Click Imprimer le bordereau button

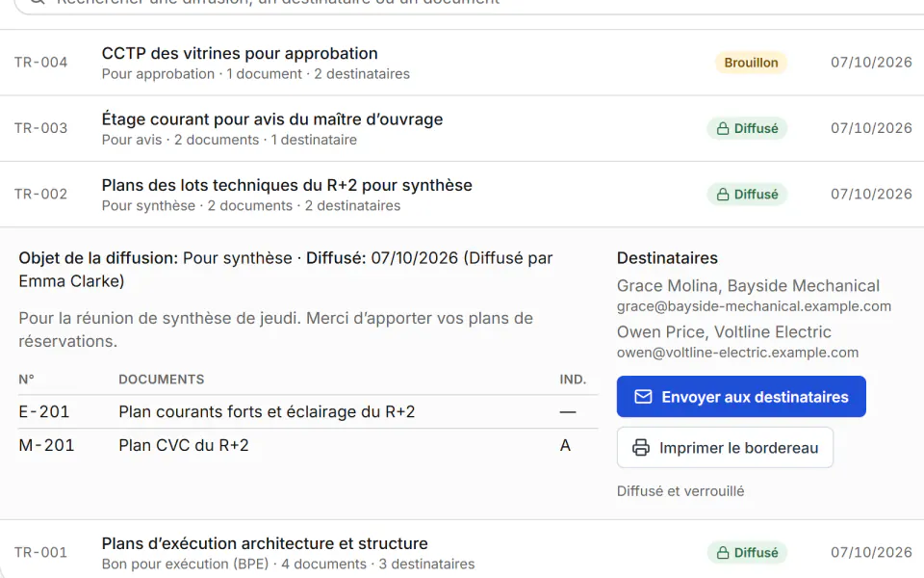[725, 448]
